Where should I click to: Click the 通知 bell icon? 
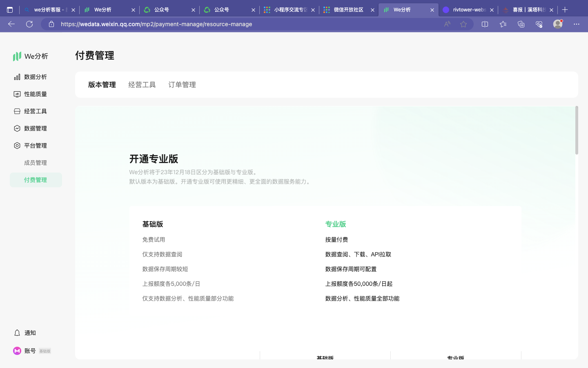[x=17, y=333]
